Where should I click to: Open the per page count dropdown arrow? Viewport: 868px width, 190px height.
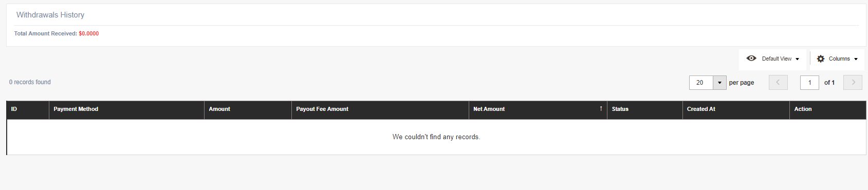[x=719, y=83]
